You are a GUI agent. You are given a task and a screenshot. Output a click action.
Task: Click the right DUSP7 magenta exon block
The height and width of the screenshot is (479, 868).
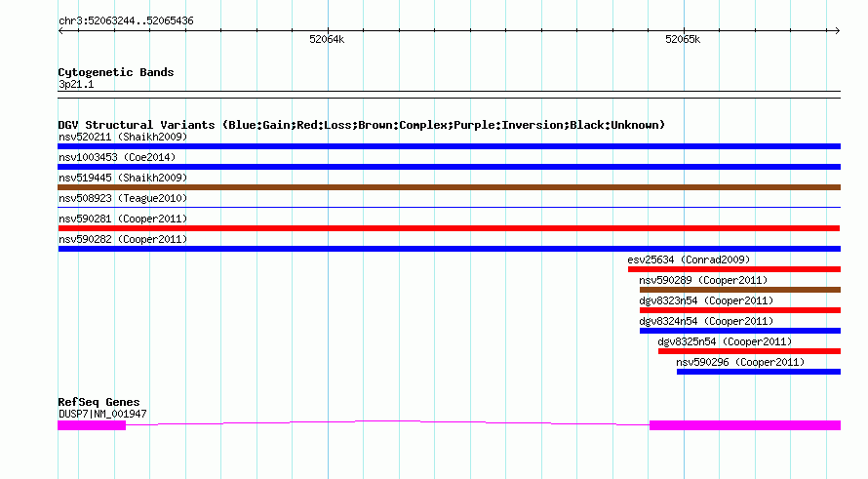pyautogui.click(x=745, y=425)
